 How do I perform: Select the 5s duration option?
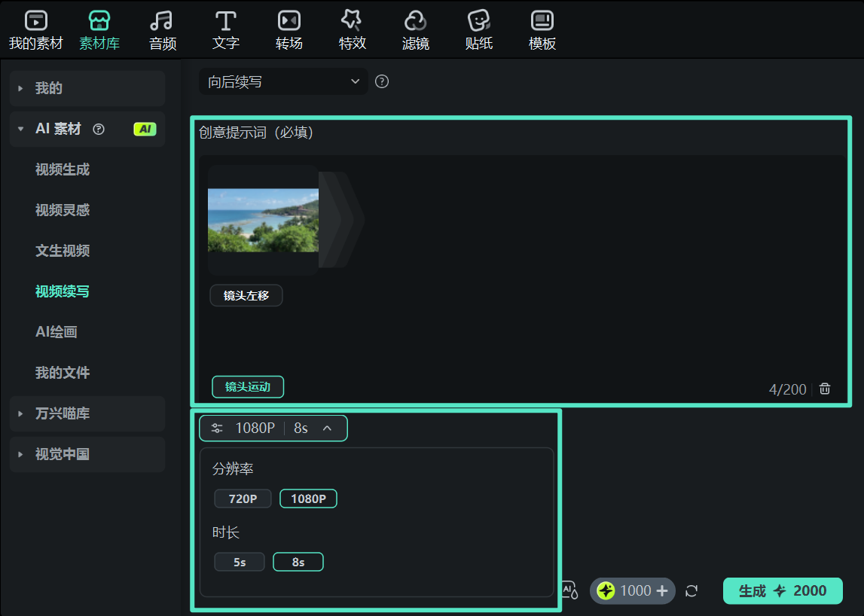point(240,561)
